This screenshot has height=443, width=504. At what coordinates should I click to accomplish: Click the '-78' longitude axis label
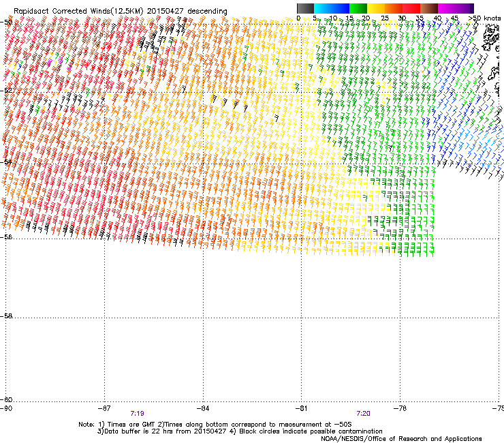click(400, 408)
